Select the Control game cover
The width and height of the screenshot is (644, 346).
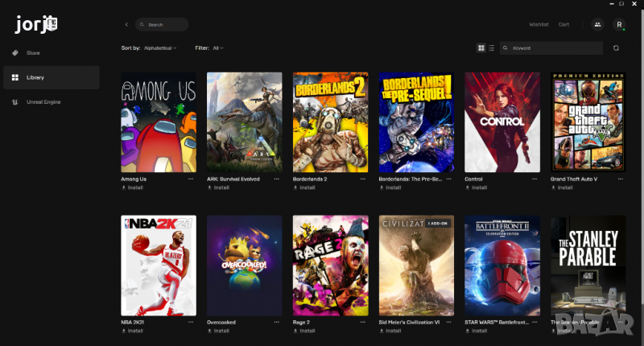point(502,122)
